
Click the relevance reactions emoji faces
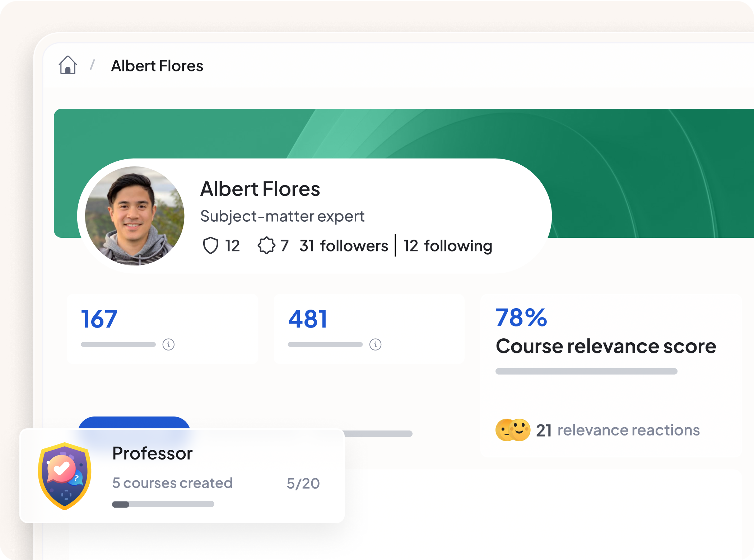click(x=512, y=430)
